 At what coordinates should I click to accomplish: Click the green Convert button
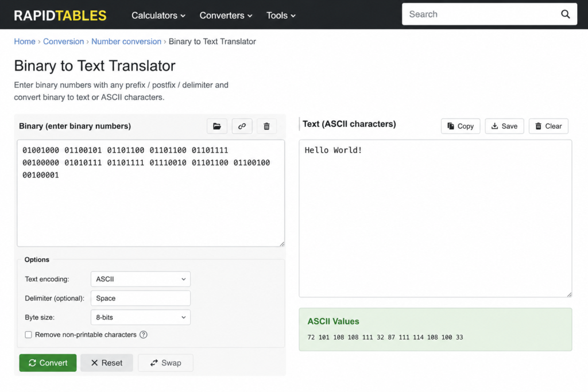click(48, 363)
